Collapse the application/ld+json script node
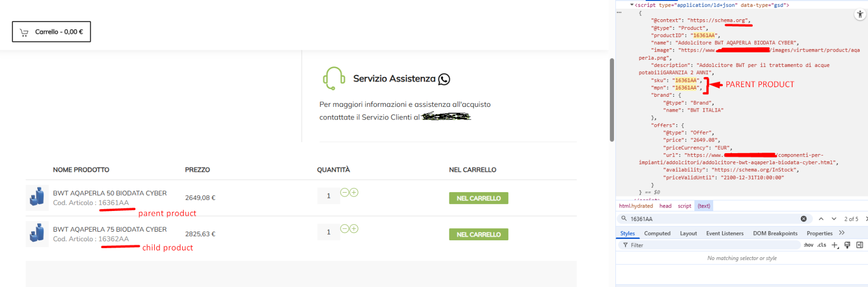Viewport: 868px width, 287px height. point(632,5)
